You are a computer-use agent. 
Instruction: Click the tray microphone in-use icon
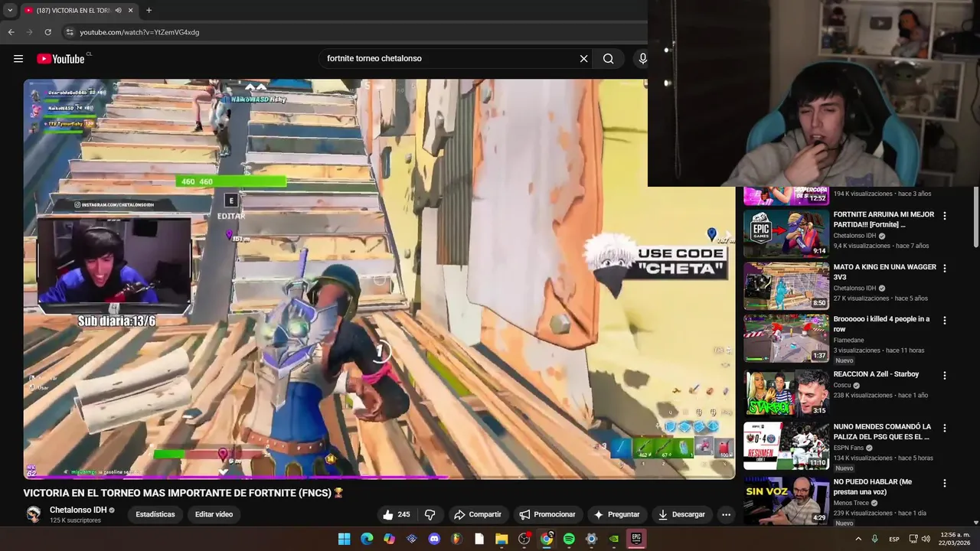[x=874, y=539]
